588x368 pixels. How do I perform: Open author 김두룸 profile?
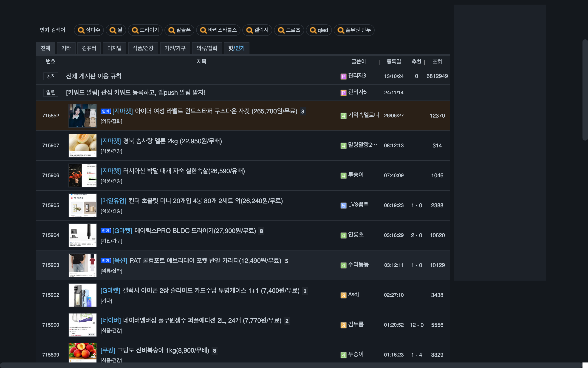click(356, 325)
